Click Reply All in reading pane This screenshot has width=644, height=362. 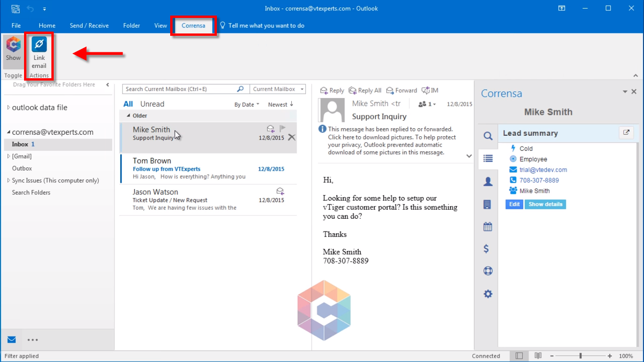click(365, 90)
